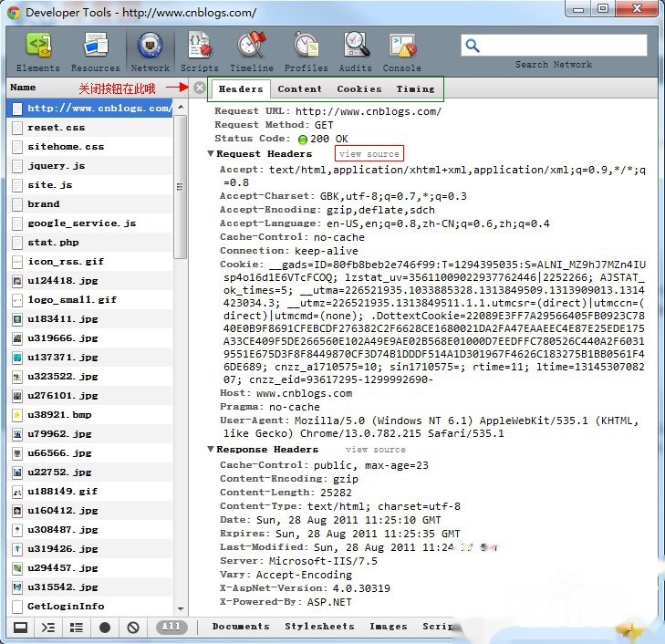The height and width of the screenshot is (644, 665).
Task: Click the search magnifier icon
Action: pos(472,46)
